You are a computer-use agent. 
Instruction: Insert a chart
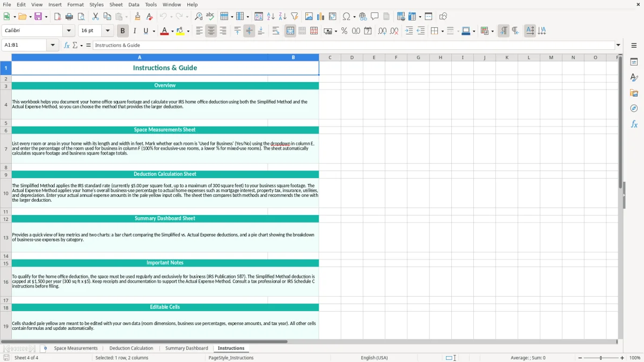(x=321, y=17)
